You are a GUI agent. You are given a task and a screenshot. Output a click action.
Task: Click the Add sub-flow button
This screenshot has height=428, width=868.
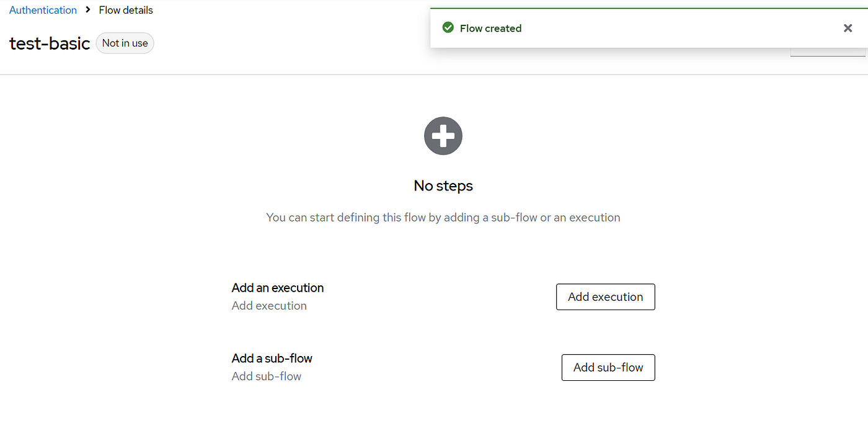click(608, 367)
